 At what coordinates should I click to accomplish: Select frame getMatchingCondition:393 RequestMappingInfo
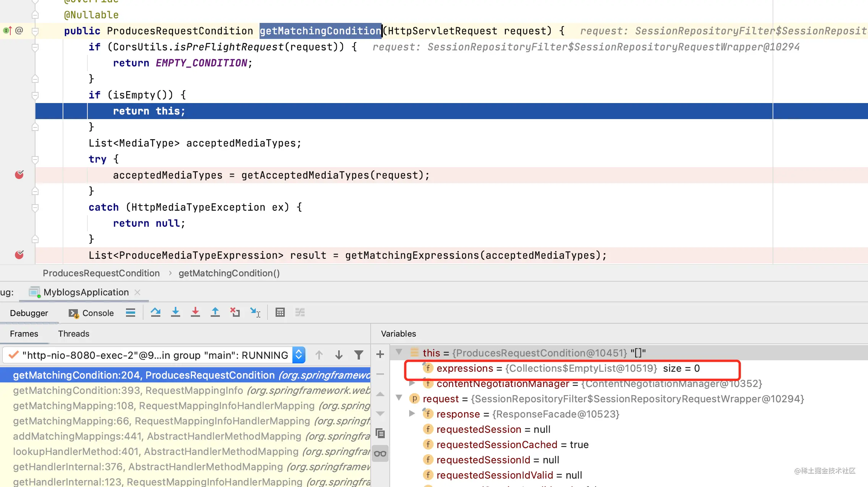[185, 390]
